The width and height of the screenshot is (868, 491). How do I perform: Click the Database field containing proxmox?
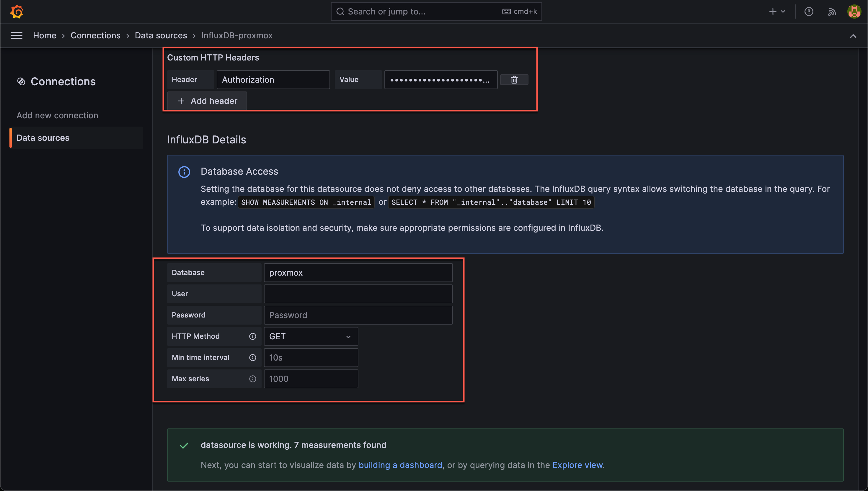point(358,272)
